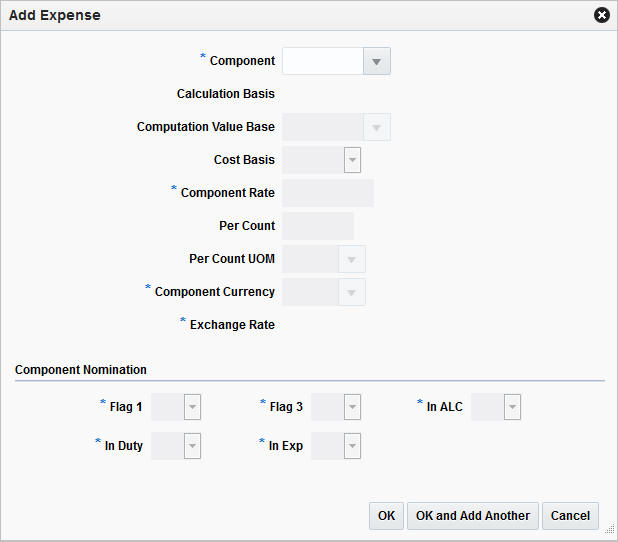Click the Component Rate input field

pos(328,193)
